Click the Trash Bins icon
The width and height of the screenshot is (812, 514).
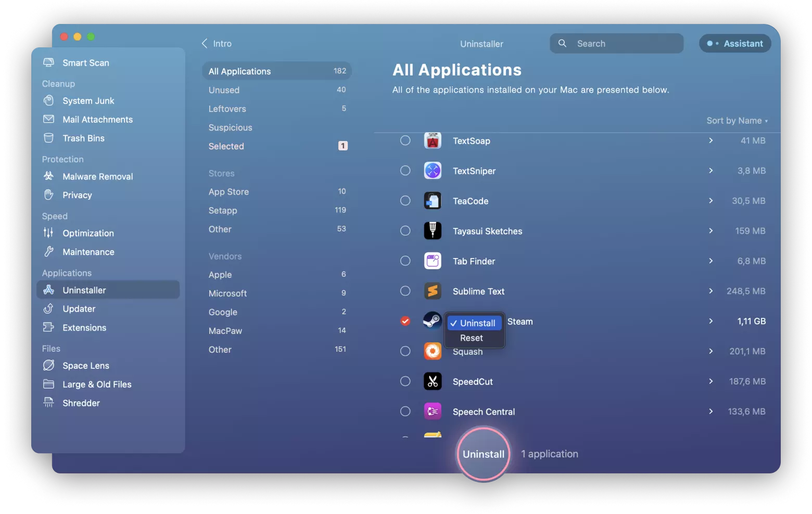click(48, 138)
